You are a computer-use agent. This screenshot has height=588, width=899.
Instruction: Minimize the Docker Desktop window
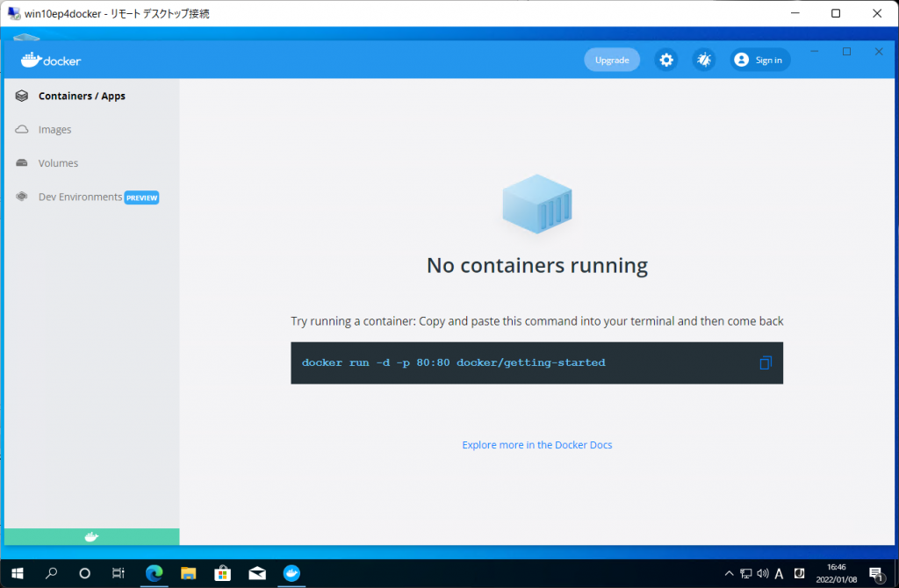click(814, 52)
